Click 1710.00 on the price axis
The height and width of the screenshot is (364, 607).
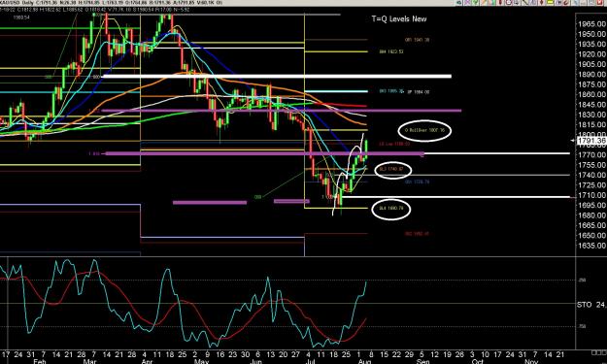point(591,195)
